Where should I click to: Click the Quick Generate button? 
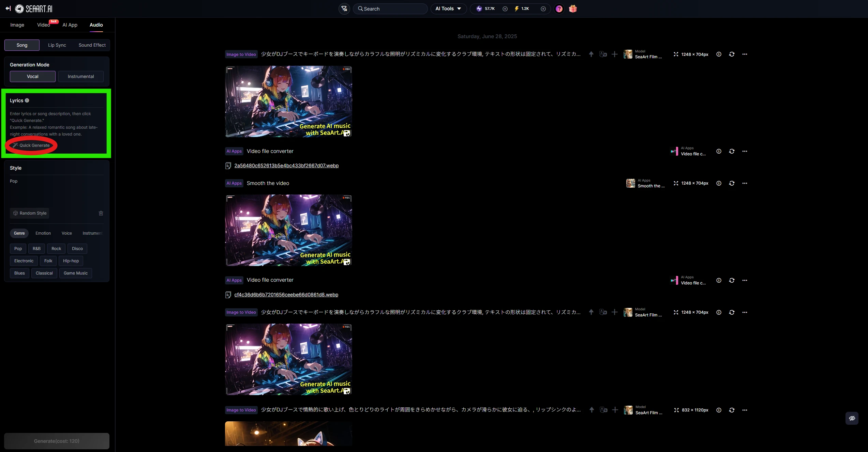pos(31,145)
